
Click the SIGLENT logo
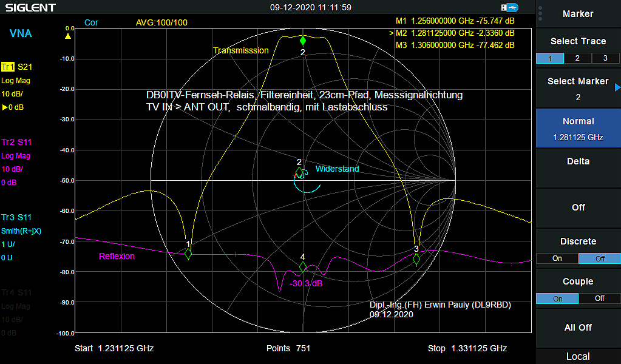(x=30, y=7)
